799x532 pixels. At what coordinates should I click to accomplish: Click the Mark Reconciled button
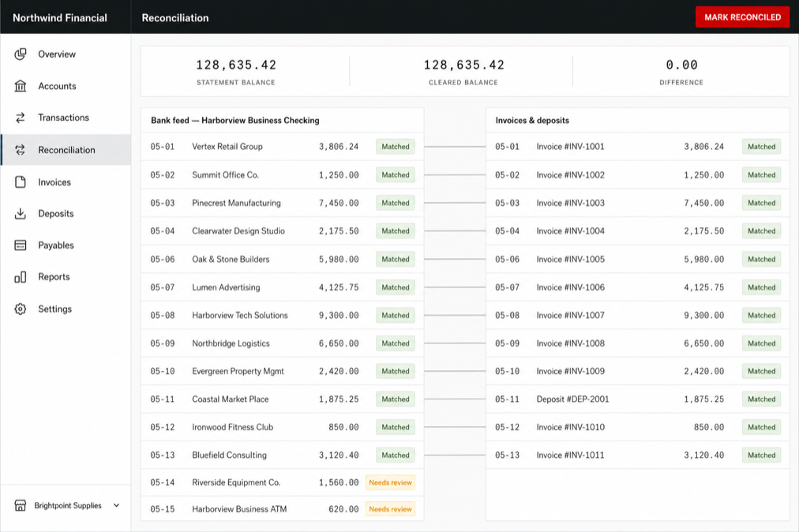742,17
